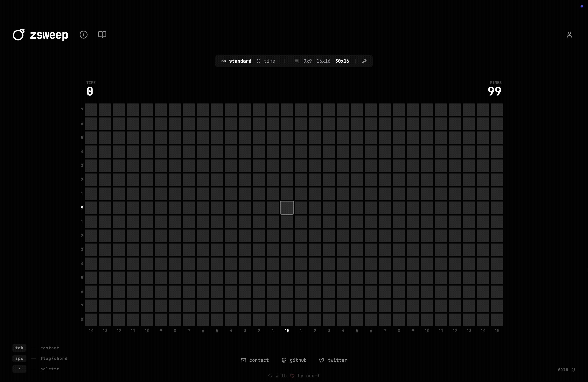Click the Twitter bird icon
This screenshot has height=382, width=588.
point(322,360)
